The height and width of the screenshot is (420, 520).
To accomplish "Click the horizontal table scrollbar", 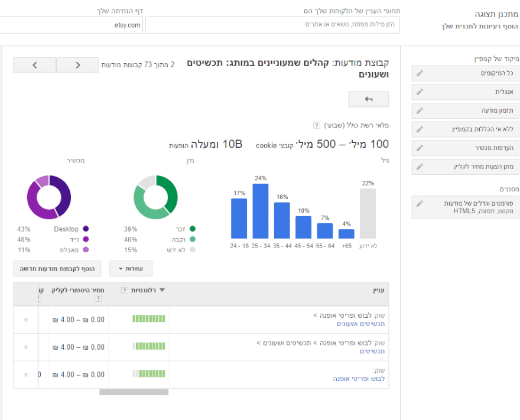I will click(x=134, y=392).
